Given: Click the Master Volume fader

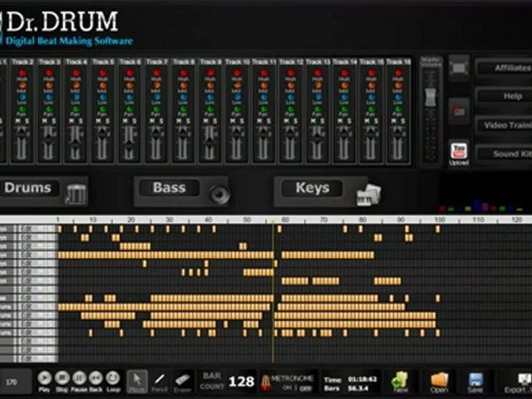Looking at the screenshot, I should 431,98.
